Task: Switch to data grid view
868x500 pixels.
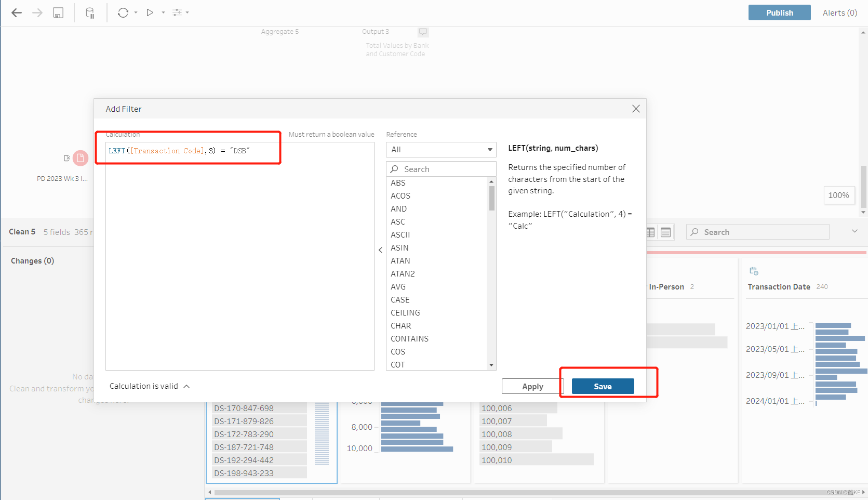Action: (650, 232)
